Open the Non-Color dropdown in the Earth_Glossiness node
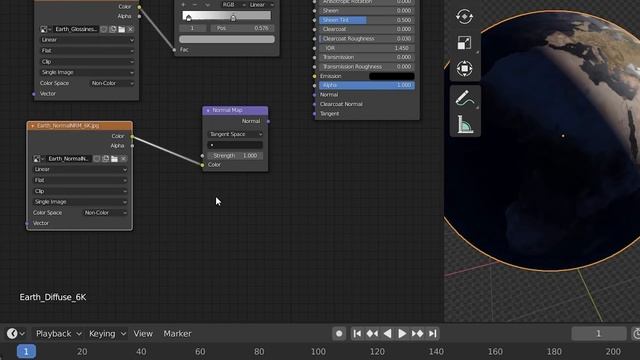Image resolution: width=640 pixels, height=360 pixels. (x=112, y=83)
